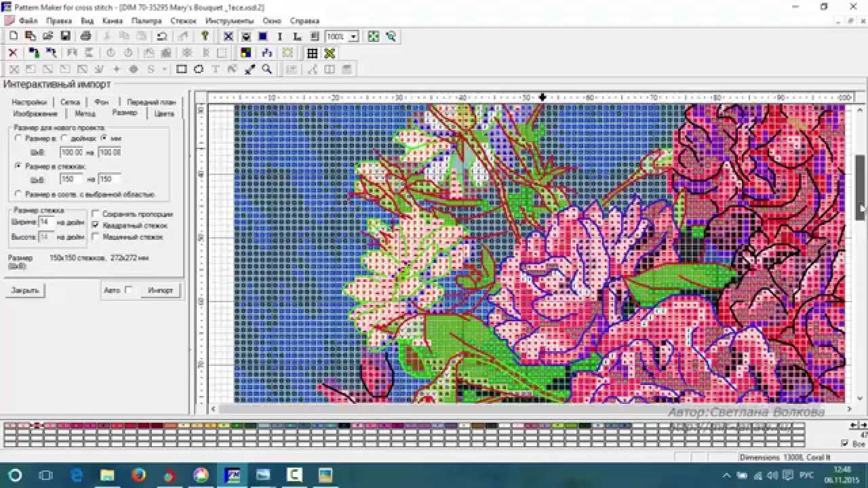Select the magnifying glass zoom tool
The image size is (868, 488).
[x=267, y=68]
